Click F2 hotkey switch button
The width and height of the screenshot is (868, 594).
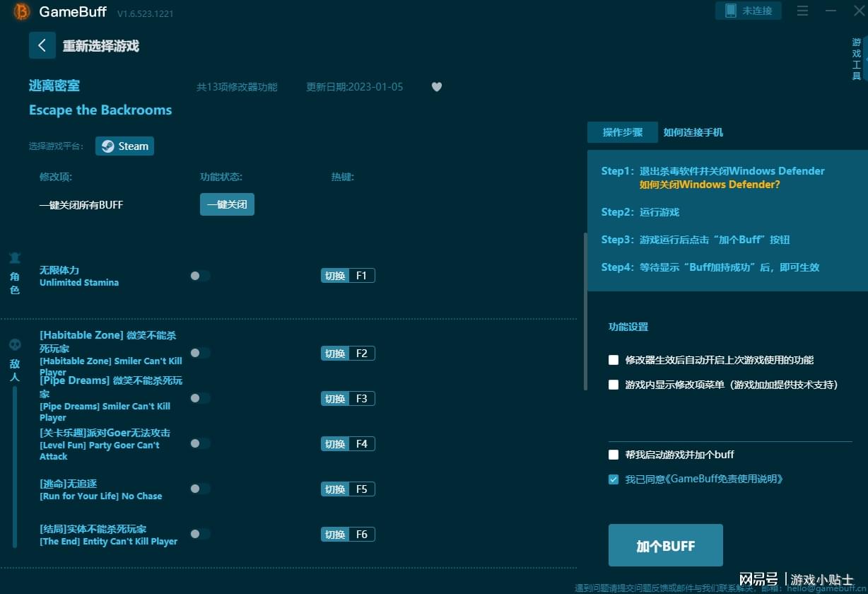[x=348, y=353]
